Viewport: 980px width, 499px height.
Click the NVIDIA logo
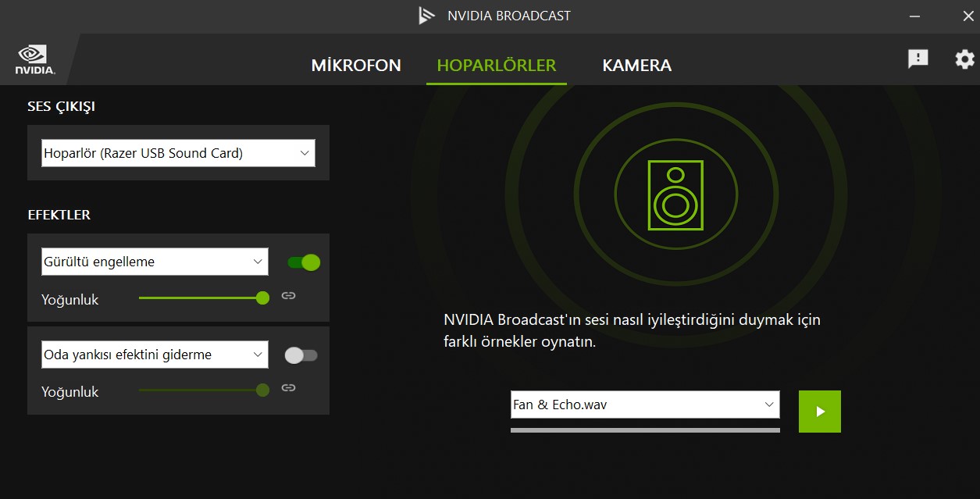(x=34, y=59)
